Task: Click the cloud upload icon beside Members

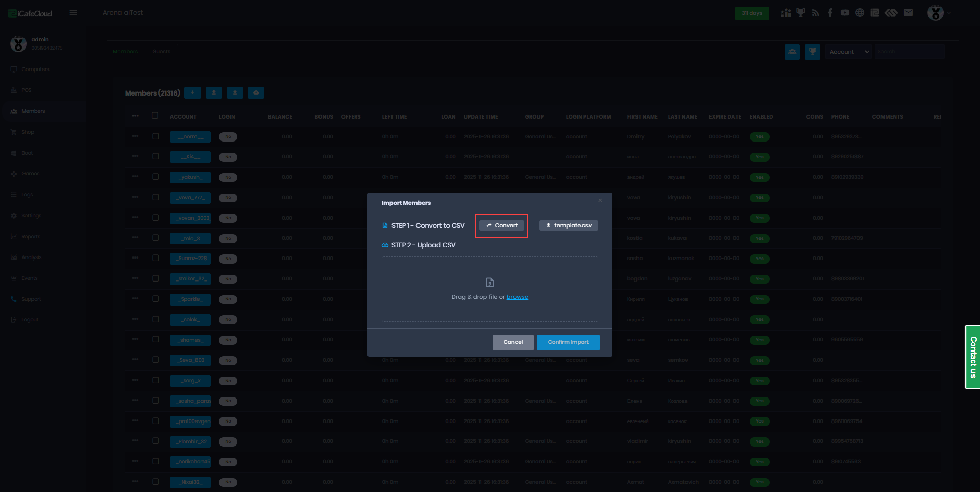Action: (256, 92)
